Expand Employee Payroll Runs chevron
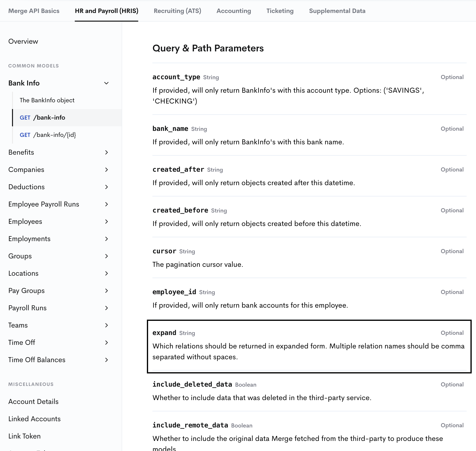 (106, 204)
